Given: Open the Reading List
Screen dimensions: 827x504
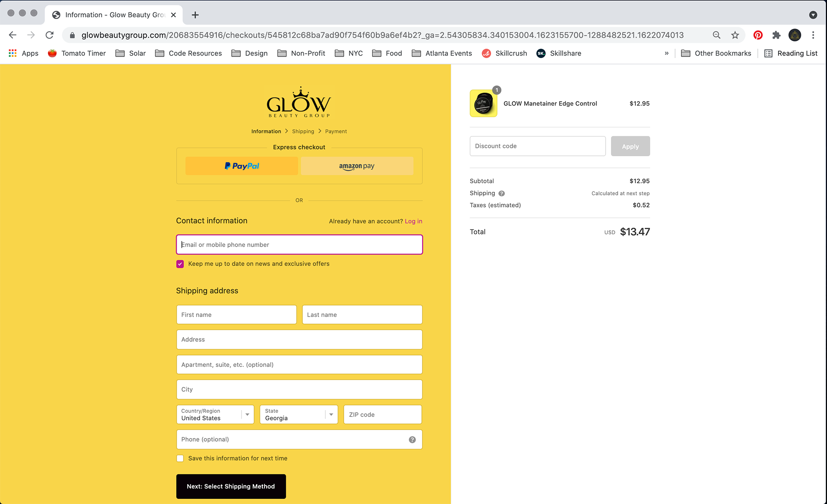Looking at the screenshot, I should pos(791,53).
